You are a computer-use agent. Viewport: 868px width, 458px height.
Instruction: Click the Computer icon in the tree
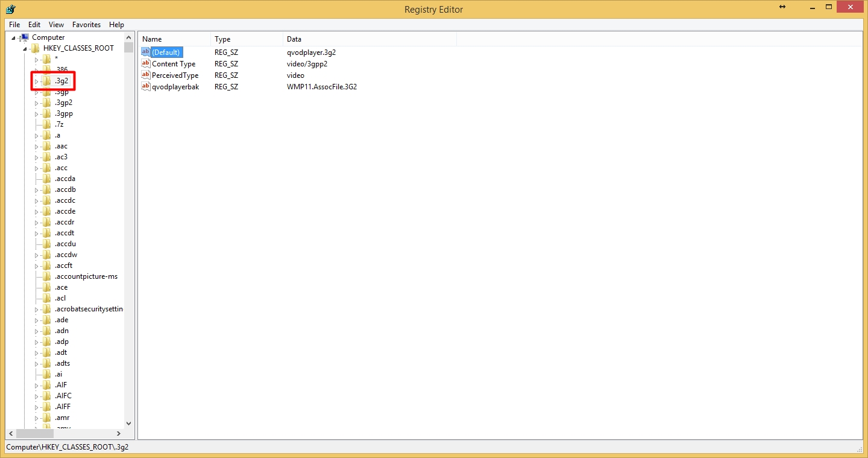tap(25, 37)
